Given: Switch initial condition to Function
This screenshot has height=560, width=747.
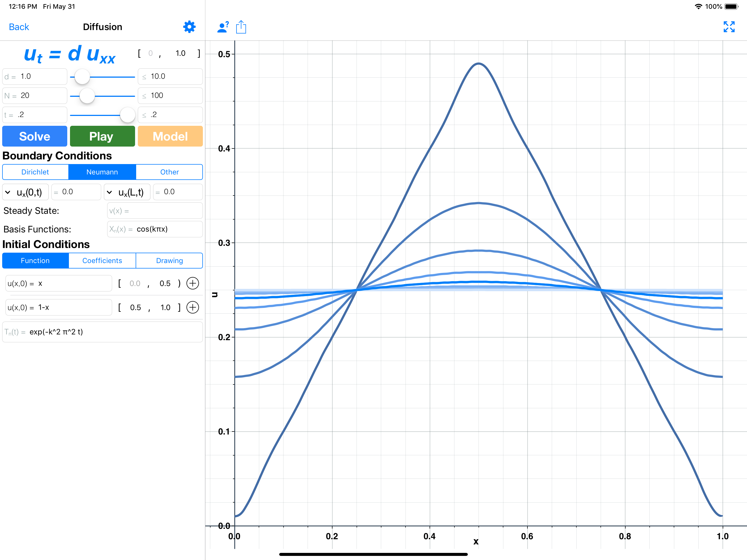Looking at the screenshot, I should (x=35, y=260).
